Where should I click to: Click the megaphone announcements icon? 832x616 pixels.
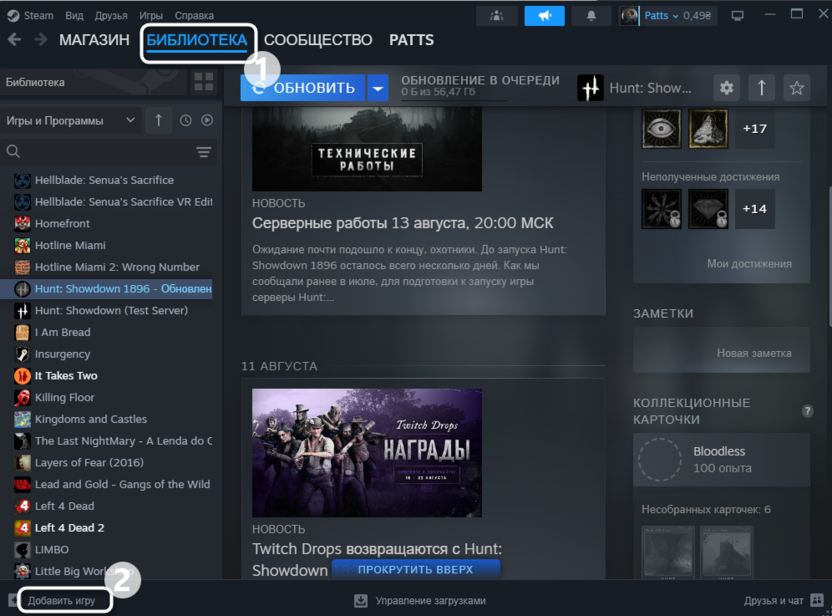[544, 16]
